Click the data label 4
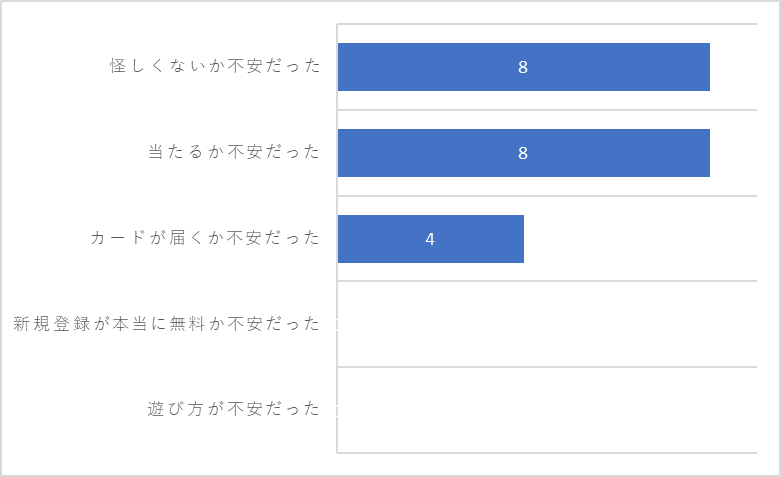Viewport: 781px width, 477px height. [x=430, y=239]
